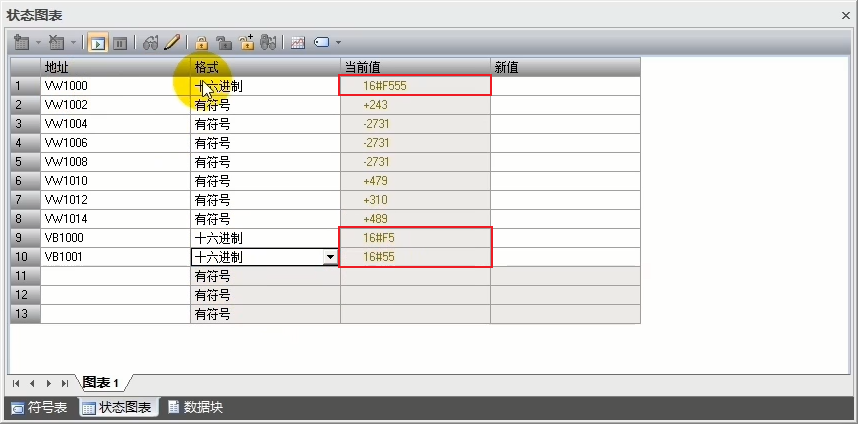The height and width of the screenshot is (424, 858).
Task: Click the empty address cell in row 11
Action: [115, 276]
